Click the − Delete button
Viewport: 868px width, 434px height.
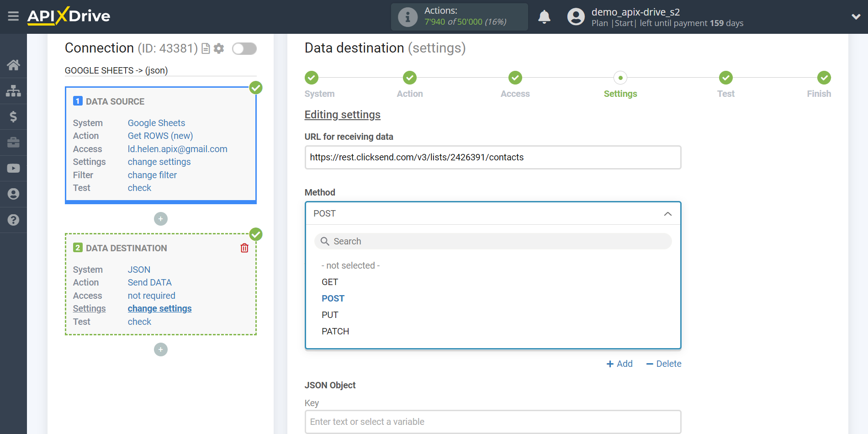tap(664, 364)
